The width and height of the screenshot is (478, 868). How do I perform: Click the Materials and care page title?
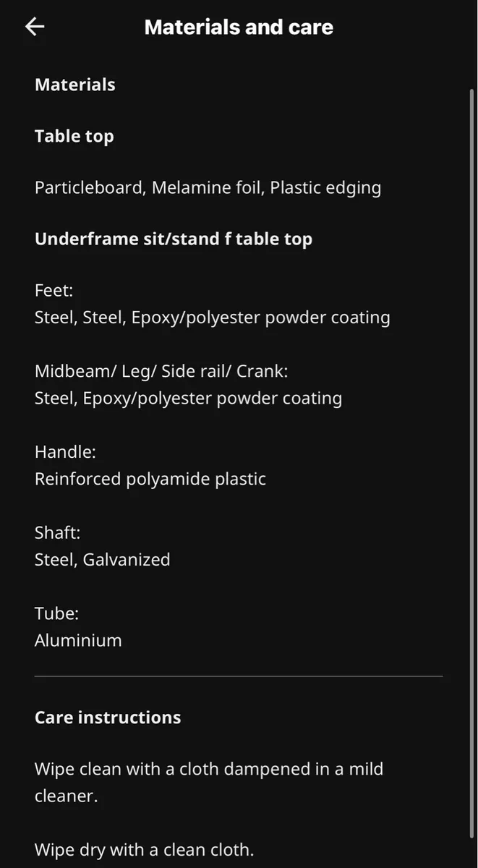[239, 27]
